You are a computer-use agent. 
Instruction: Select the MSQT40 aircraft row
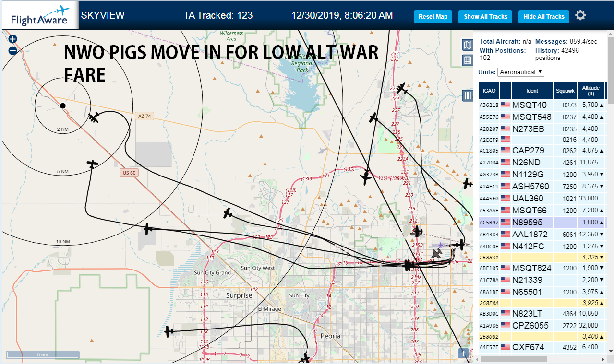pyautogui.click(x=542, y=105)
